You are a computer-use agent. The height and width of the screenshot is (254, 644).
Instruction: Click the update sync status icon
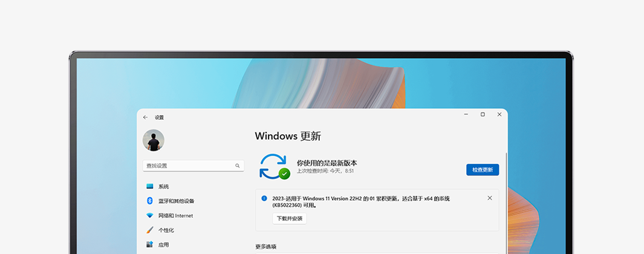click(x=275, y=166)
